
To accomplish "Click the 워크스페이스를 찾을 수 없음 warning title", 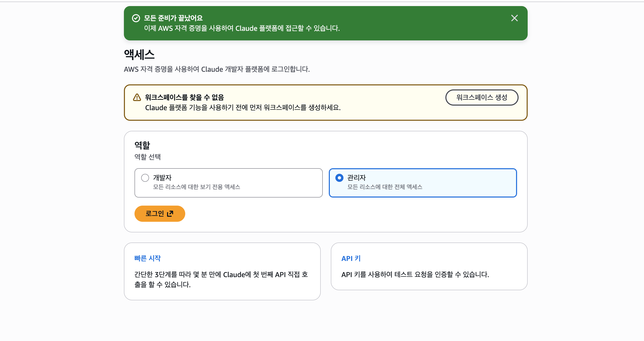I will coord(184,97).
